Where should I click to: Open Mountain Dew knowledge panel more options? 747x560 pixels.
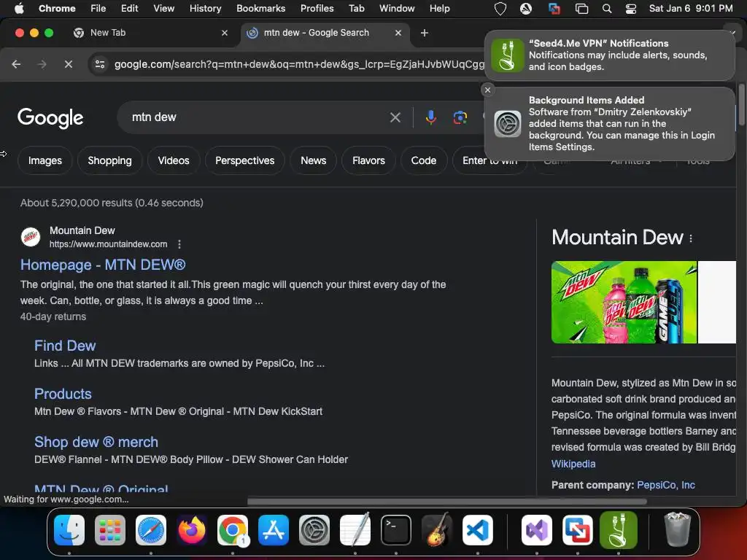[x=691, y=238]
